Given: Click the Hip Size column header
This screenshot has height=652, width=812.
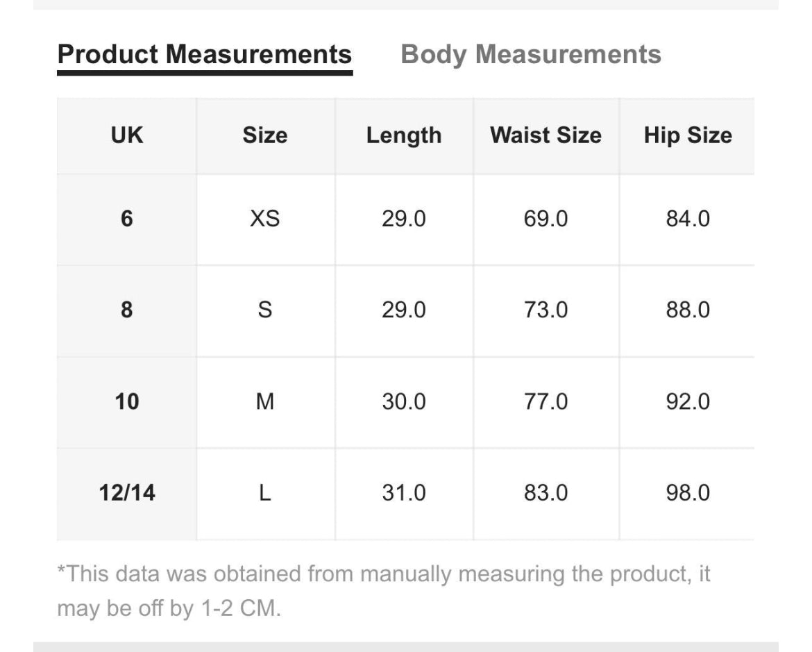Looking at the screenshot, I should 688,135.
